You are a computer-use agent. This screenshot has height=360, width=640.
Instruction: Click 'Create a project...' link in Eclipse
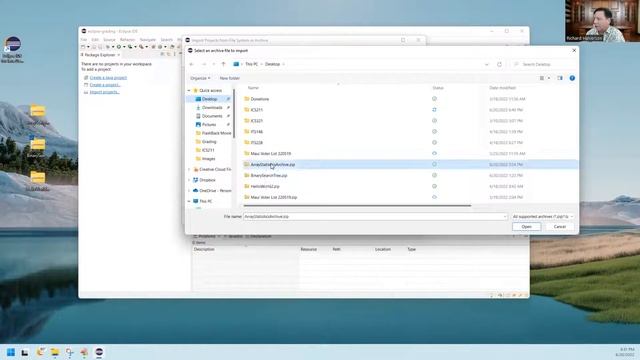(x=105, y=85)
